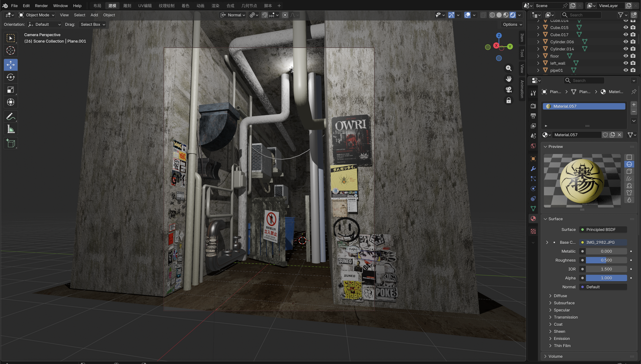Toggle snapping magnet in header
The width and height of the screenshot is (641, 364).
265,15
